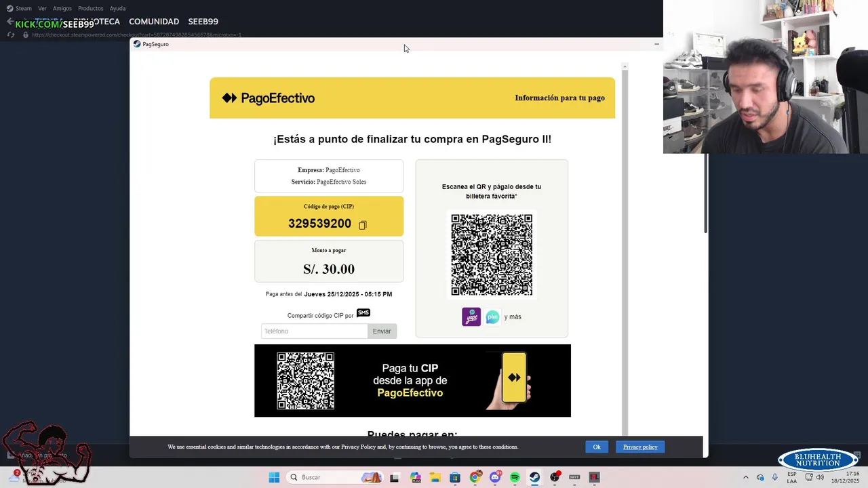This screenshot has height=488, width=868.
Task: Minimize the PagSeguro window
Action: (x=656, y=44)
